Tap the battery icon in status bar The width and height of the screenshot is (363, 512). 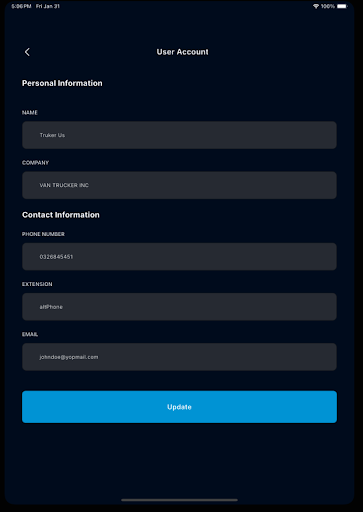pos(342,6)
